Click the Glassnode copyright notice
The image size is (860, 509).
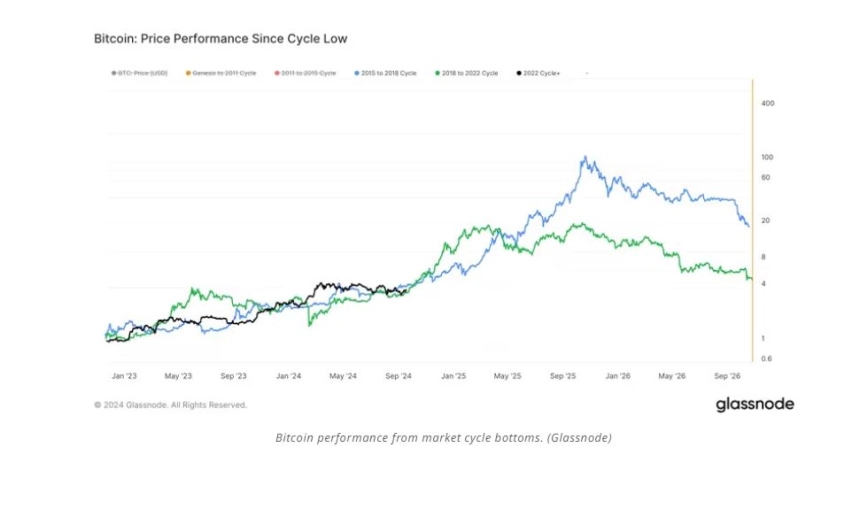170,405
